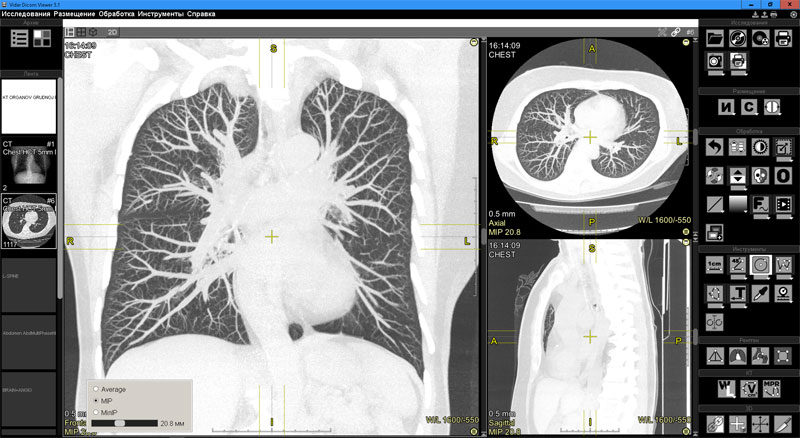
Task: Click the O reset icon in Обработка
Action: pos(783,176)
